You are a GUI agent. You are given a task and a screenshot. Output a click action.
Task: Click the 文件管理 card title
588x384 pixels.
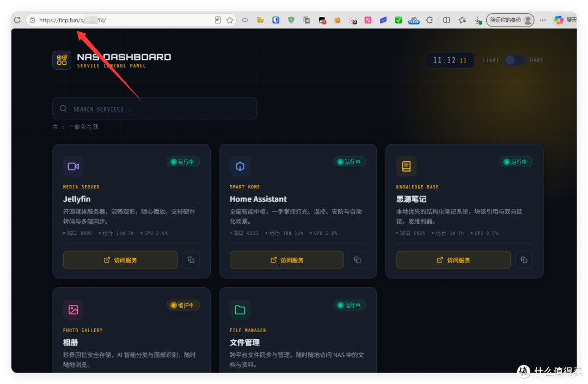244,343
